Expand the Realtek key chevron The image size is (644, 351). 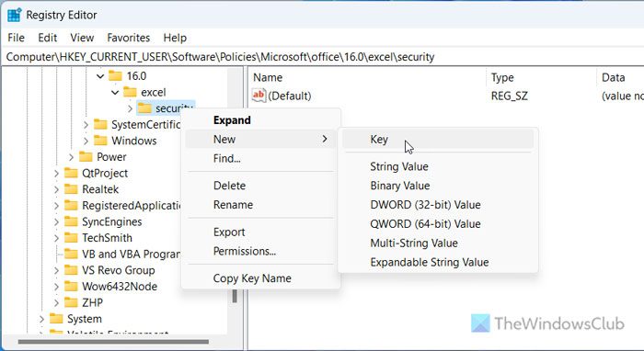[x=56, y=189]
